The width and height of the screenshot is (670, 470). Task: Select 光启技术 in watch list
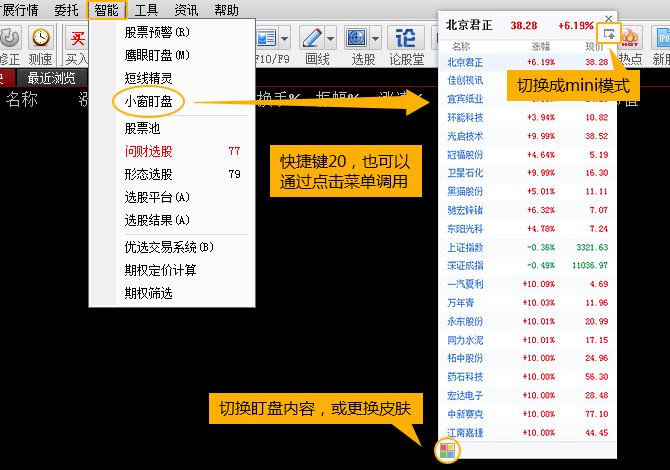point(527,136)
